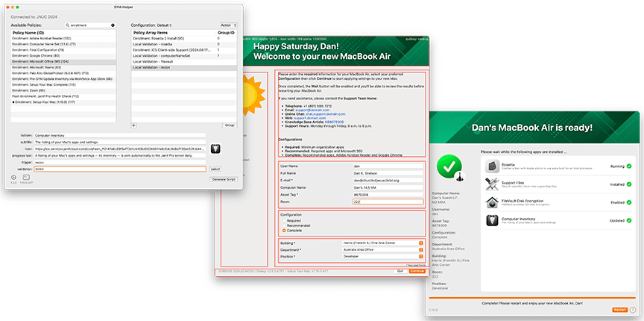The width and height of the screenshot is (644, 321).
Task: Select 'Local Validation - filevault' array item
Action: [184, 61]
